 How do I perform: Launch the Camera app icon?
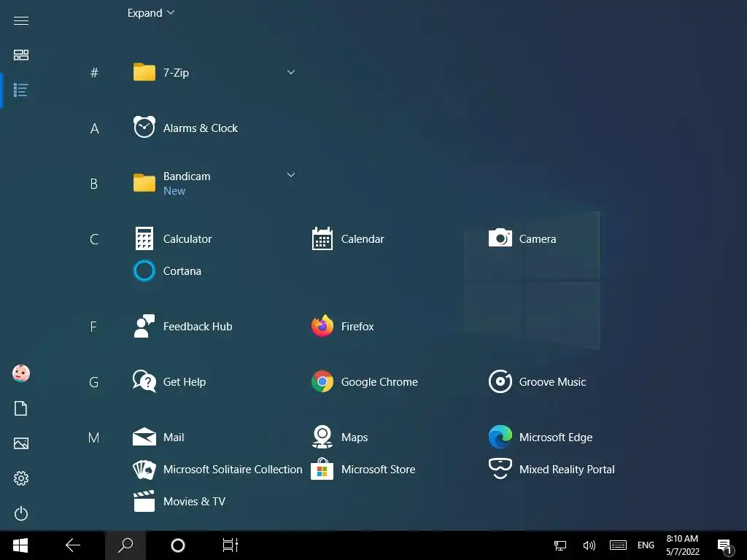500,238
